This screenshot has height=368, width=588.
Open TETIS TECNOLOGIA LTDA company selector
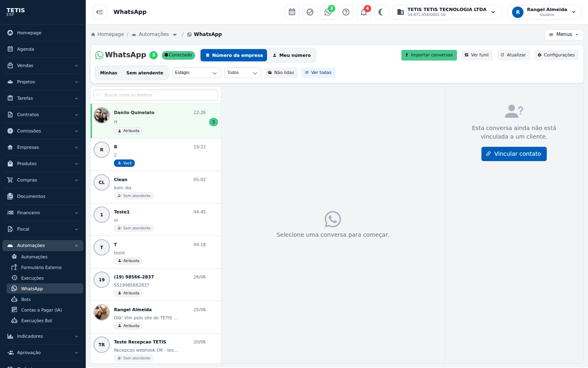point(447,12)
